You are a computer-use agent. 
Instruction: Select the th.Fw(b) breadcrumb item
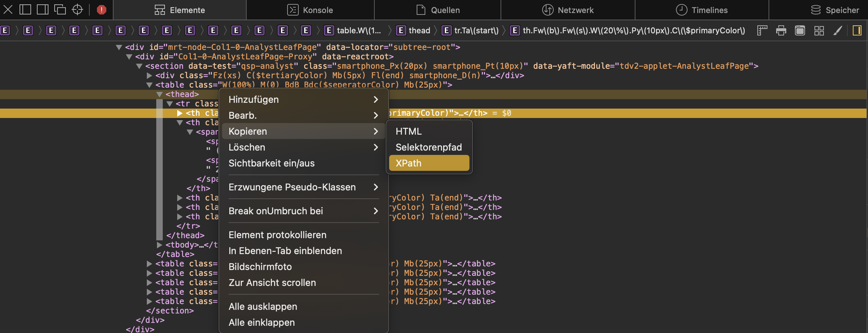(627, 30)
